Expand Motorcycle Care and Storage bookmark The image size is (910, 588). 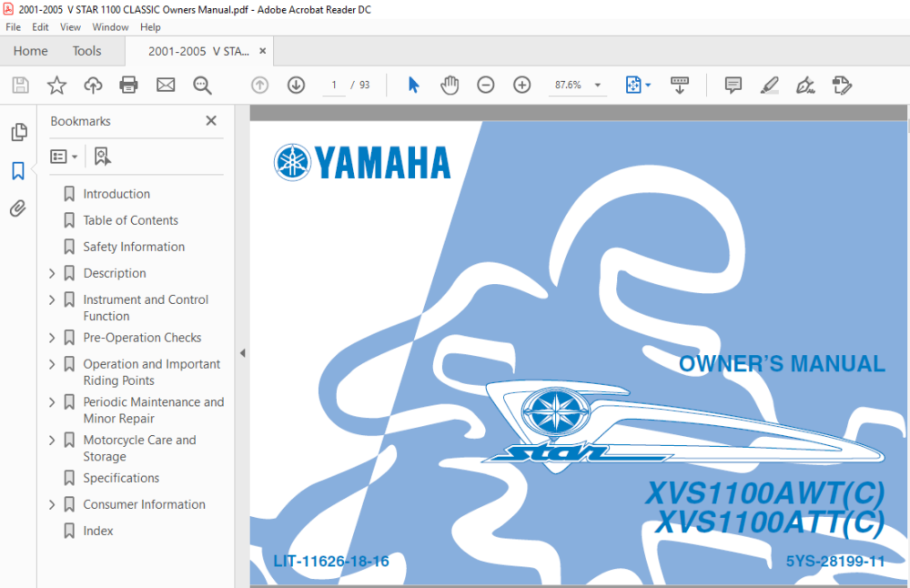52,441
